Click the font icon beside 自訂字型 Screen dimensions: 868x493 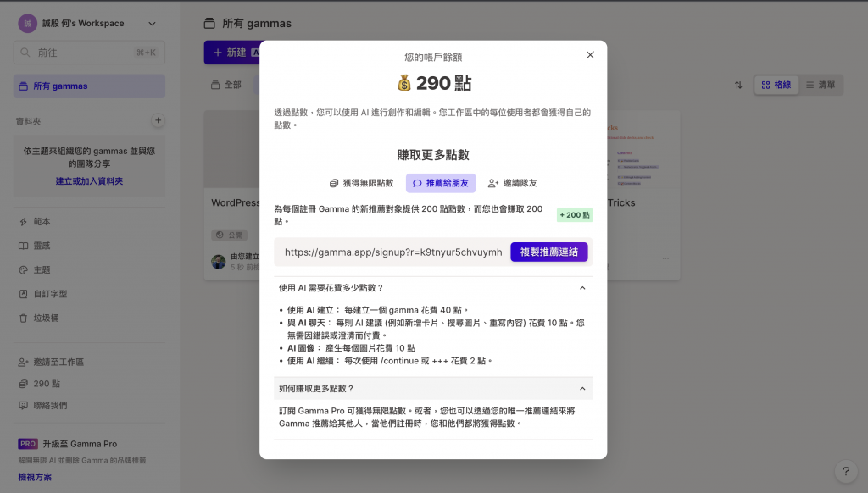[23, 294]
